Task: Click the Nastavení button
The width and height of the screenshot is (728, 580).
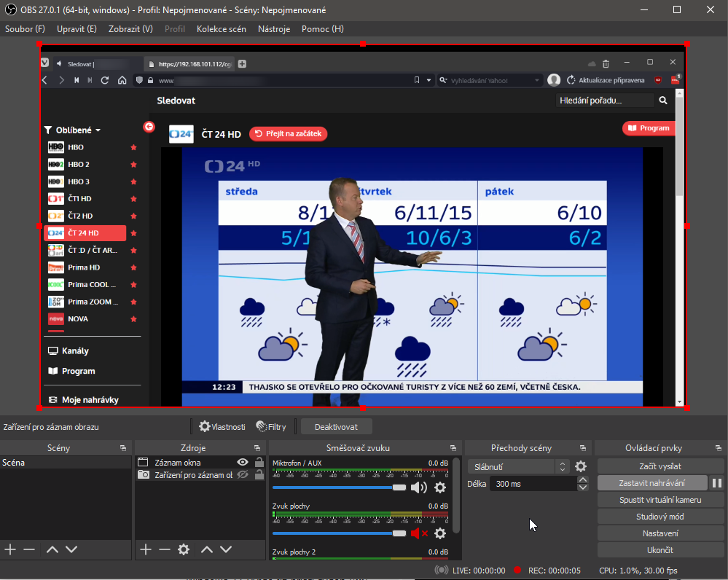Action: [659, 533]
